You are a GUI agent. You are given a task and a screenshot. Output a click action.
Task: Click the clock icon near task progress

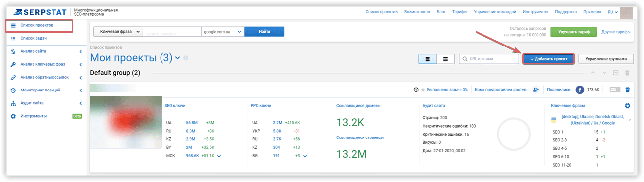coord(416,90)
